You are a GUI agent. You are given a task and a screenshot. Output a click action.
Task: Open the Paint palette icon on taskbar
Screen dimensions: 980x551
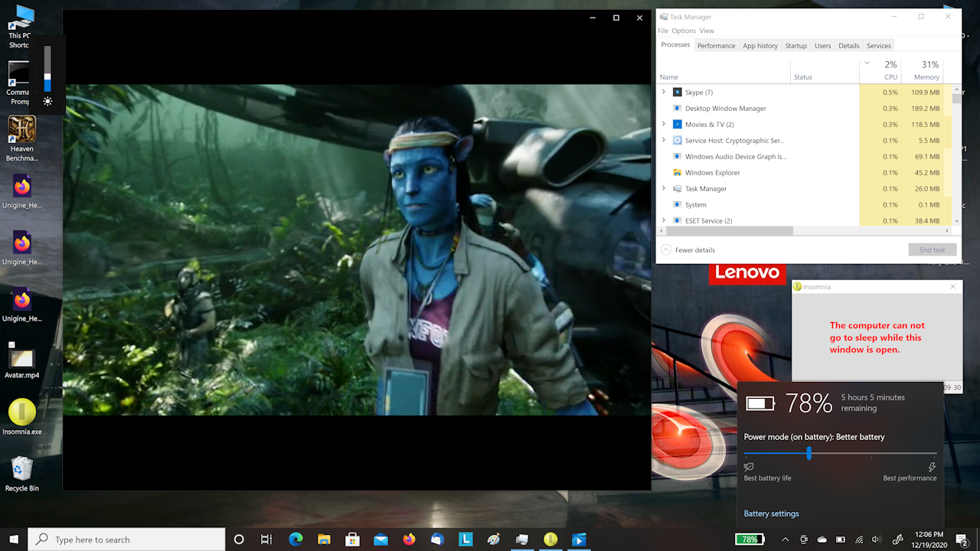[x=494, y=540]
